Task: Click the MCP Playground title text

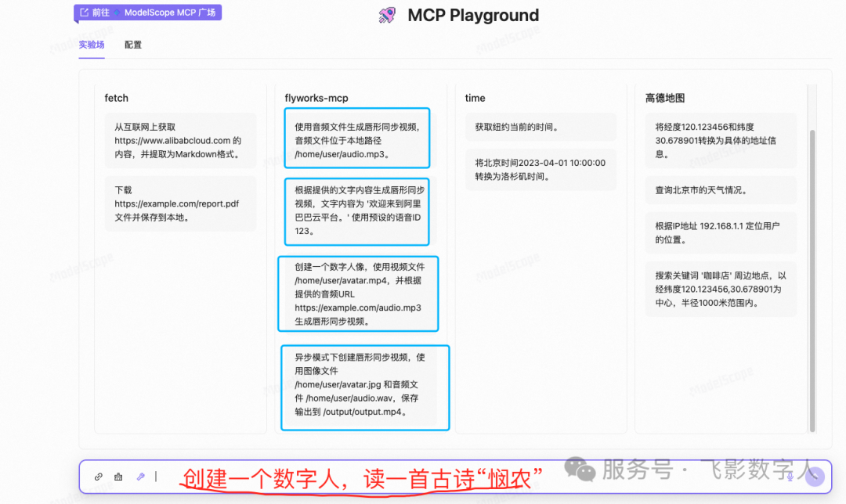Action: click(473, 15)
